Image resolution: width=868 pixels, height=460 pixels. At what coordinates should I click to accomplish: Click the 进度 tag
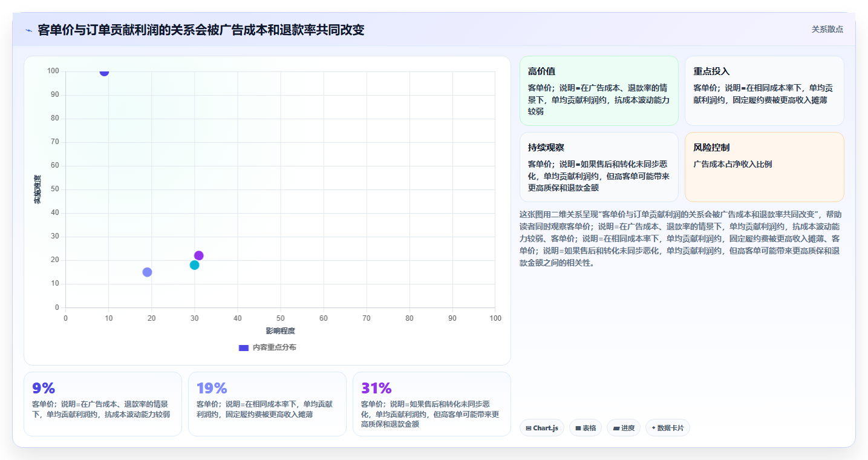[x=624, y=428]
